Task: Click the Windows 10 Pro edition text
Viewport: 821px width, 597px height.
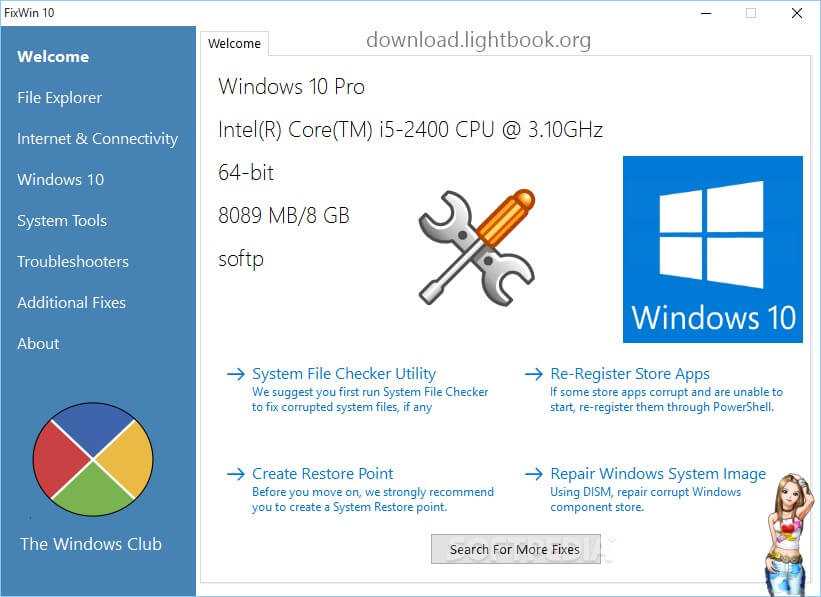Action: (292, 86)
